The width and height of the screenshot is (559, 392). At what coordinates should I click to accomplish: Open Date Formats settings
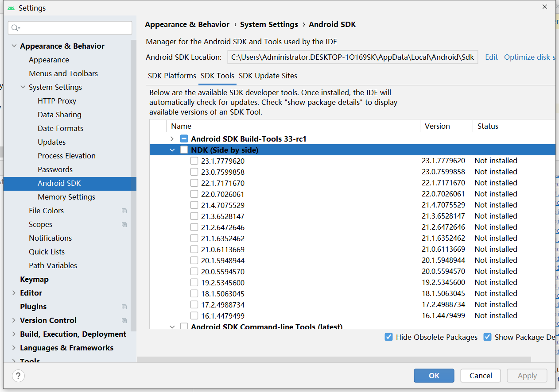click(60, 128)
